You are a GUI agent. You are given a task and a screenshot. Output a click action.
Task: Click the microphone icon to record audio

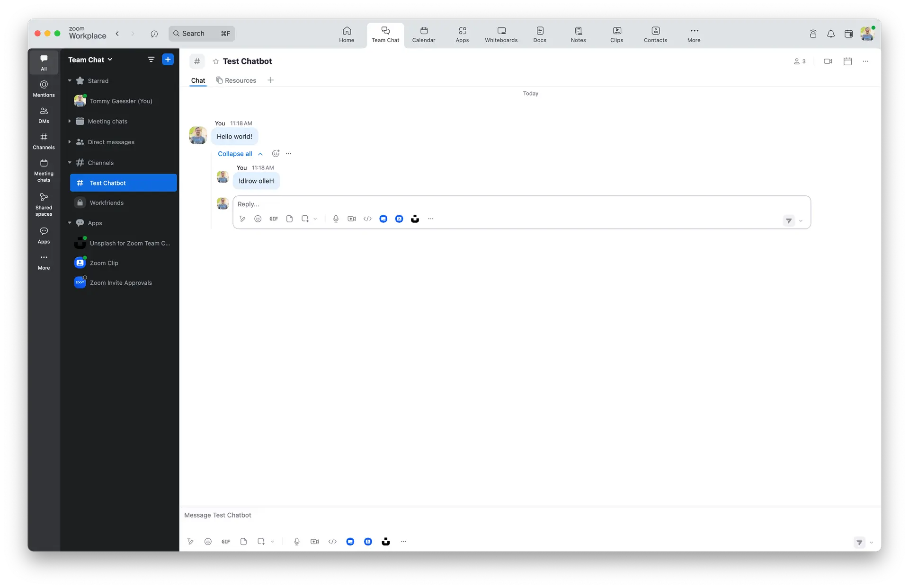(297, 541)
